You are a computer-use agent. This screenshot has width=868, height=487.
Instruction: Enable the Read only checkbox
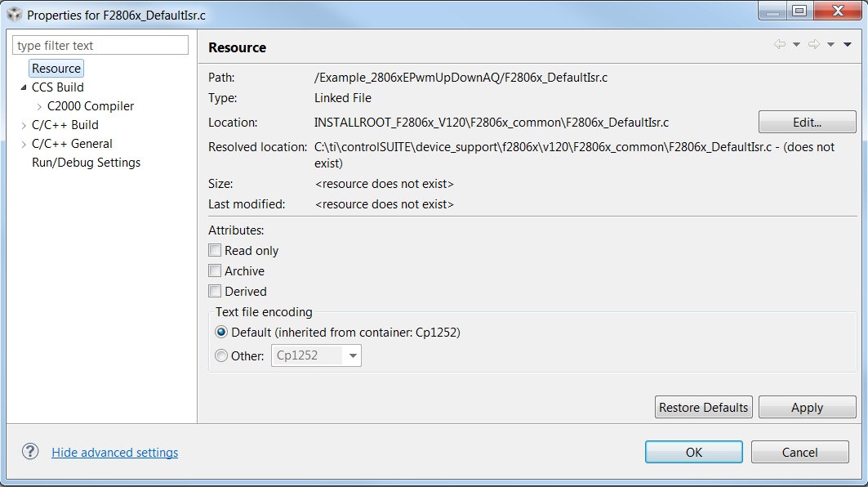click(215, 250)
